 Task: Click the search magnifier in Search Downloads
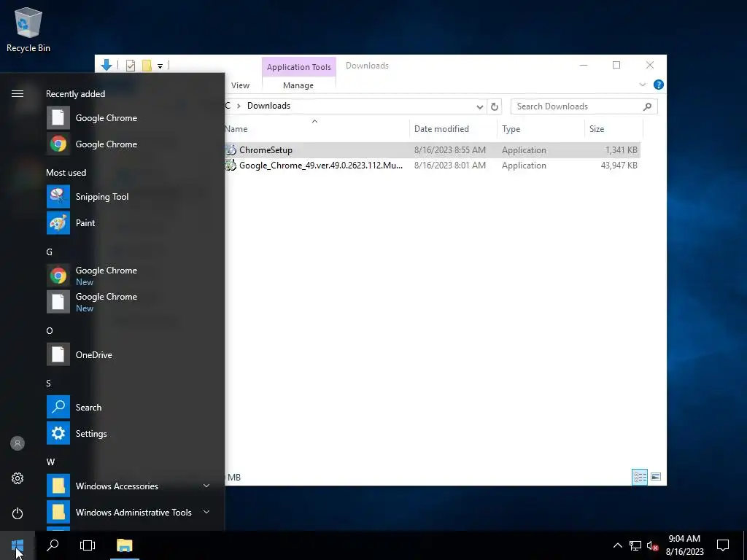[x=647, y=106]
